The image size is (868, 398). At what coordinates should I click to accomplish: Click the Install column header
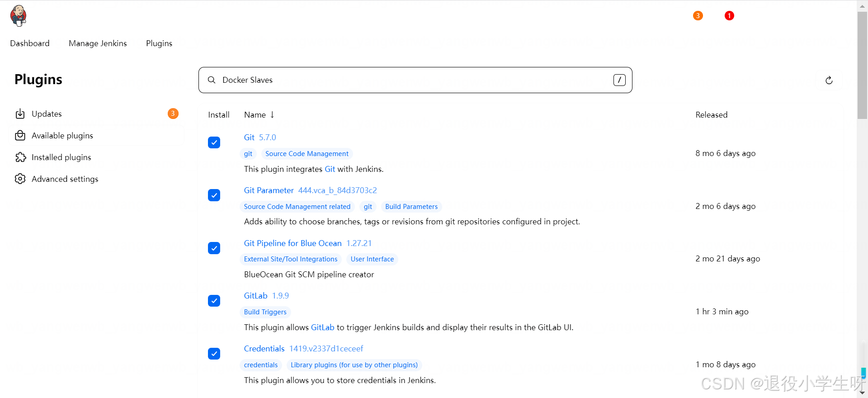click(219, 115)
